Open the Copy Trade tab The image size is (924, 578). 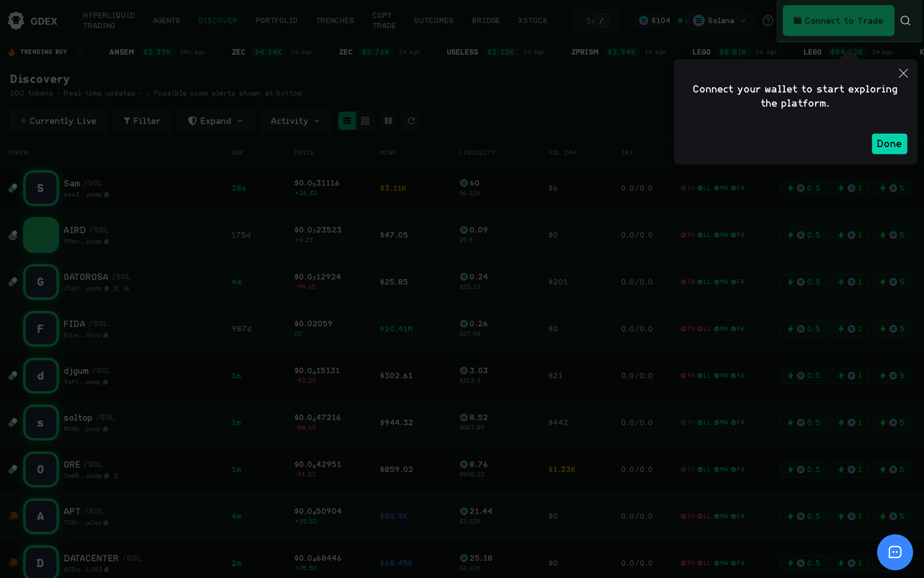[x=384, y=21]
